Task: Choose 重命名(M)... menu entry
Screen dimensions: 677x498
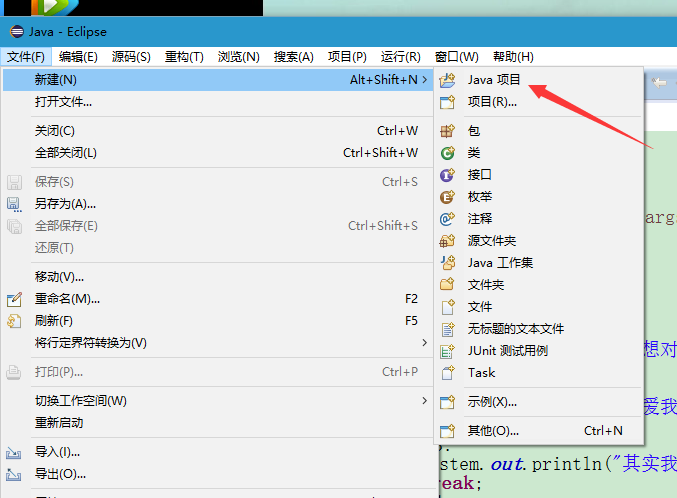Action: pyautogui.click(x=218, y=299)
